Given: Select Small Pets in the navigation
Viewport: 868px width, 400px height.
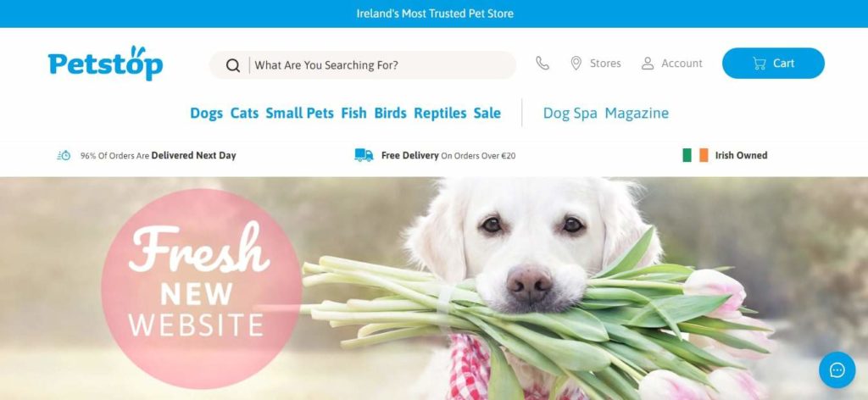Looking at the screenshot, I should pos(299,113).
